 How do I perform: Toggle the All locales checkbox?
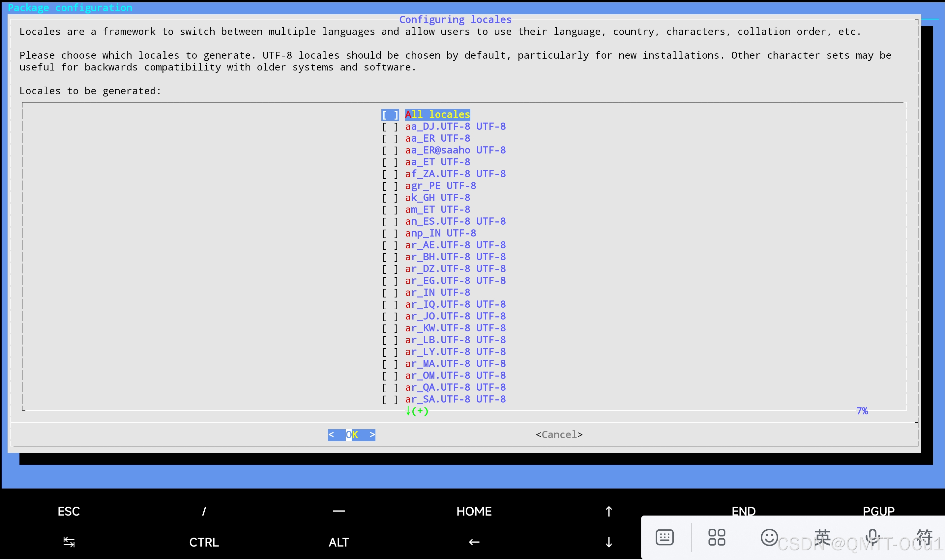pyautogui.click(x=390, y=115)
